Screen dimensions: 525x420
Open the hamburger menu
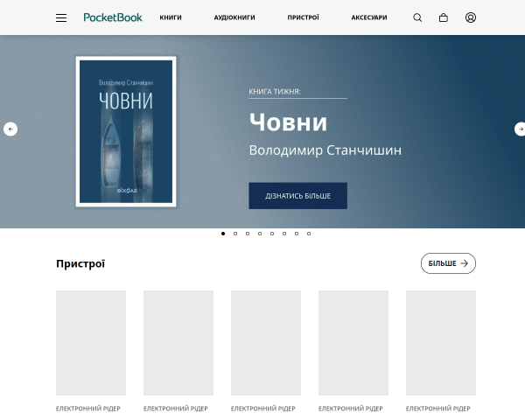61,17
